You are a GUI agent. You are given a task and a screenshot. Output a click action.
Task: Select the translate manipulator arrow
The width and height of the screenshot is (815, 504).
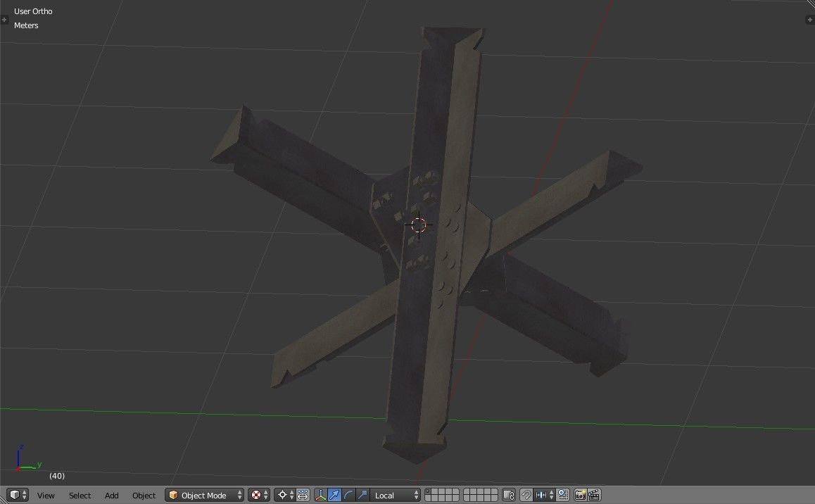coord(334,495)
